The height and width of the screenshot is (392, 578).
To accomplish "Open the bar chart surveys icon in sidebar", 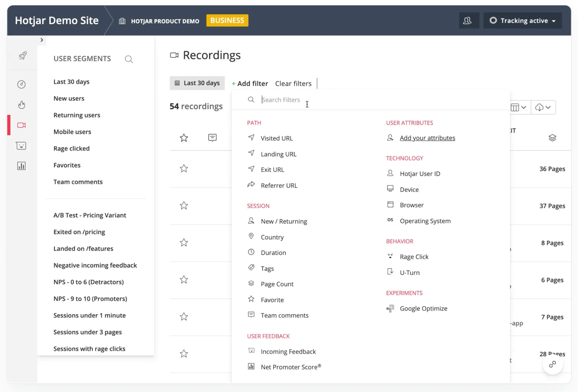I will (21, 166).
